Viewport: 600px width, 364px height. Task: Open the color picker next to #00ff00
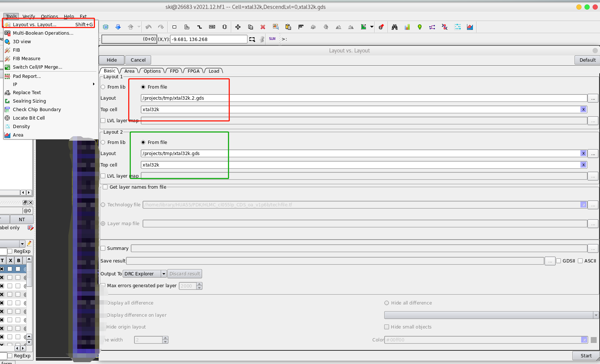(594, 340)
